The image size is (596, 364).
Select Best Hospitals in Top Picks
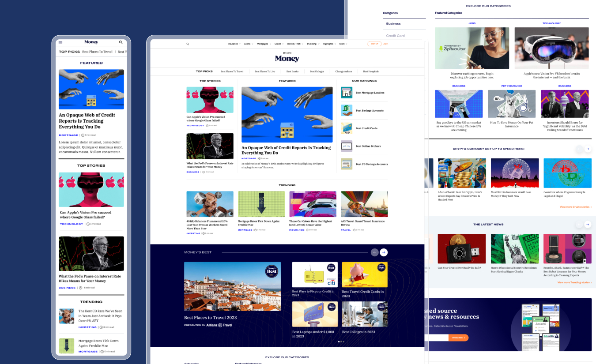point(371,71)
